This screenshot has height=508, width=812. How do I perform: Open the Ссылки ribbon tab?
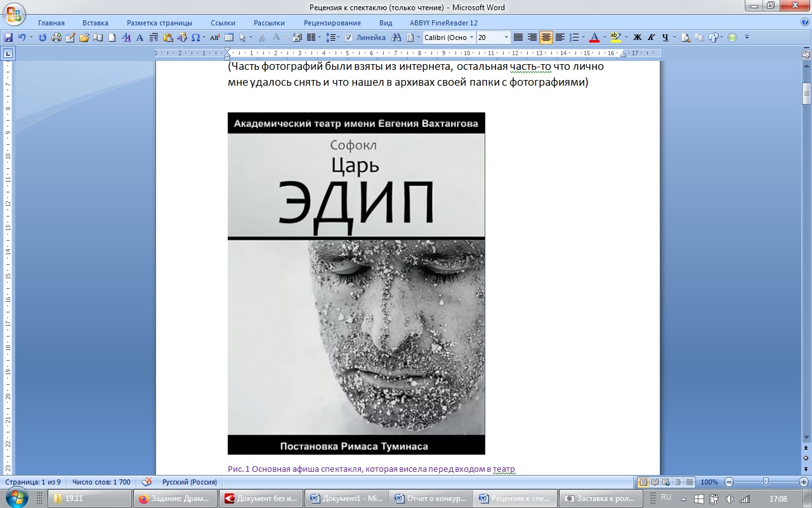[x=223, y=23]
